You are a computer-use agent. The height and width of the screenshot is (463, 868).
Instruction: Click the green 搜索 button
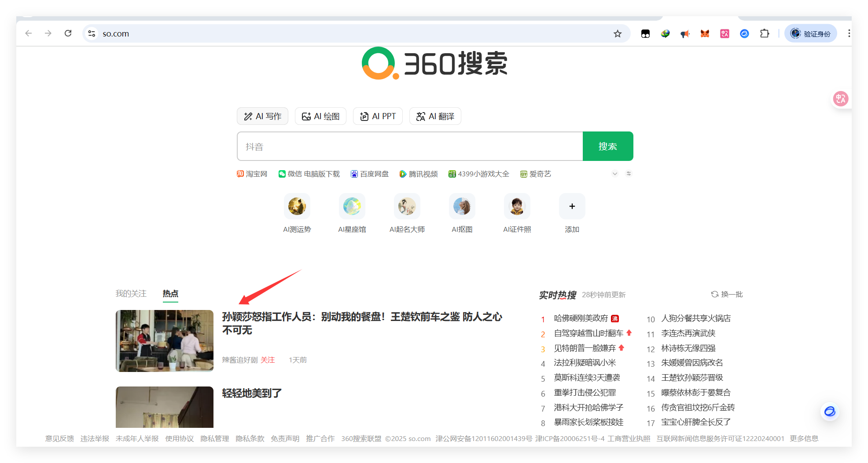[x=608, y=146]
